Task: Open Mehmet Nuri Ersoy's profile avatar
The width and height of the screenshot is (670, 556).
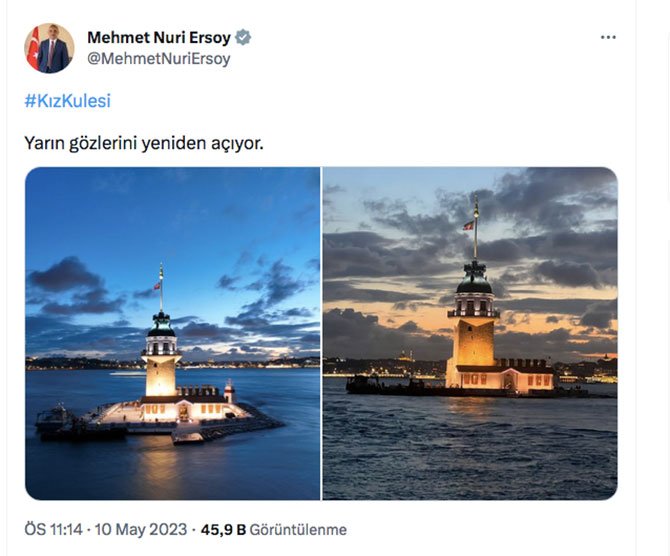Action: [x=49, y=49]
